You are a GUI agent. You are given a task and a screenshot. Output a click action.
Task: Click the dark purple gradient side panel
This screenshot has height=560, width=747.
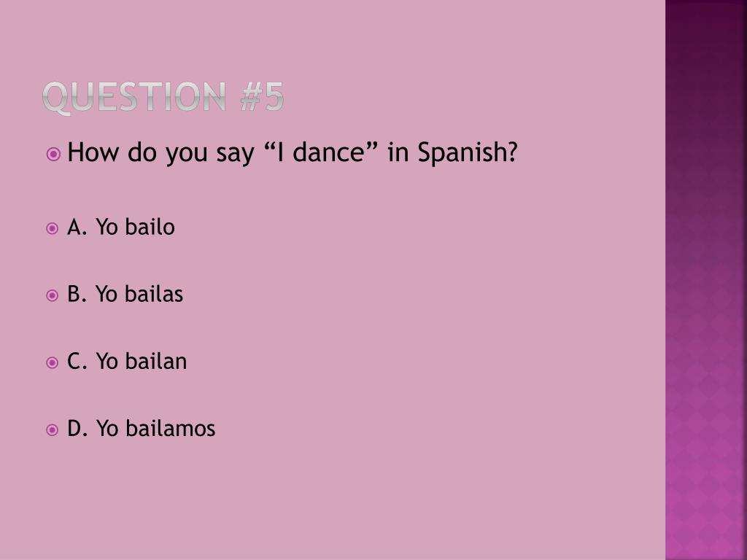706,280
